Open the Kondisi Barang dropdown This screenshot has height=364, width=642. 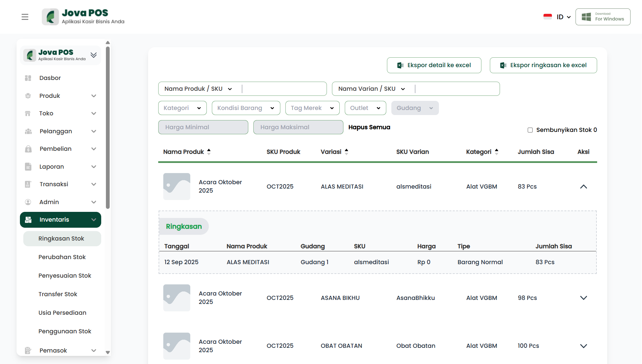246,108
